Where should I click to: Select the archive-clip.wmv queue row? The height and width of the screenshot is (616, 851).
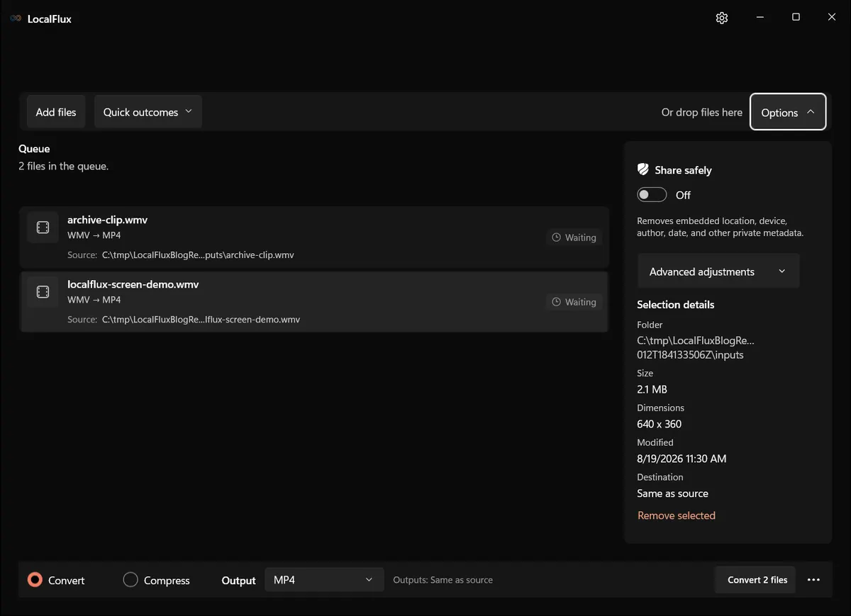pos(314,237)
